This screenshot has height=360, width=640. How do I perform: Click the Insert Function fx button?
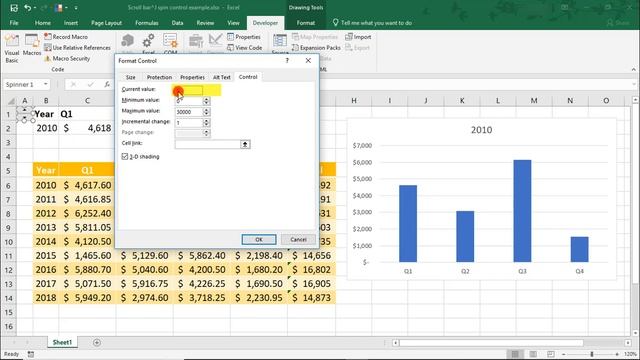107,84
